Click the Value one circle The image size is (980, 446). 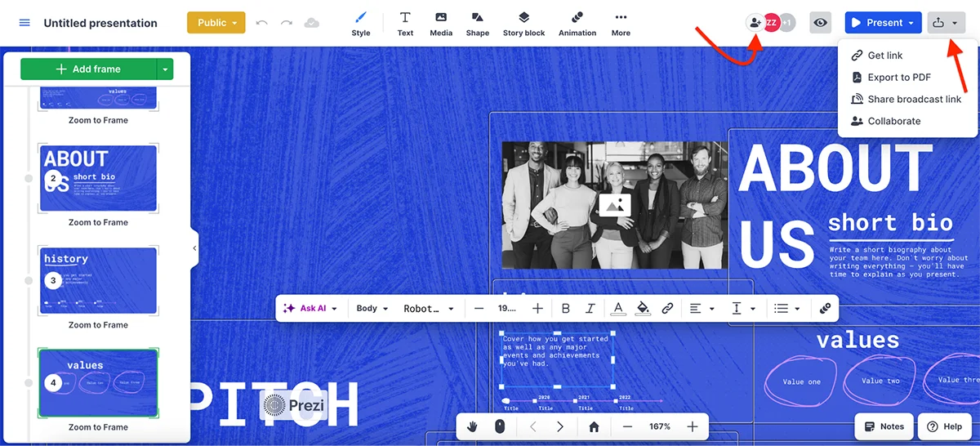pos(801,381)
